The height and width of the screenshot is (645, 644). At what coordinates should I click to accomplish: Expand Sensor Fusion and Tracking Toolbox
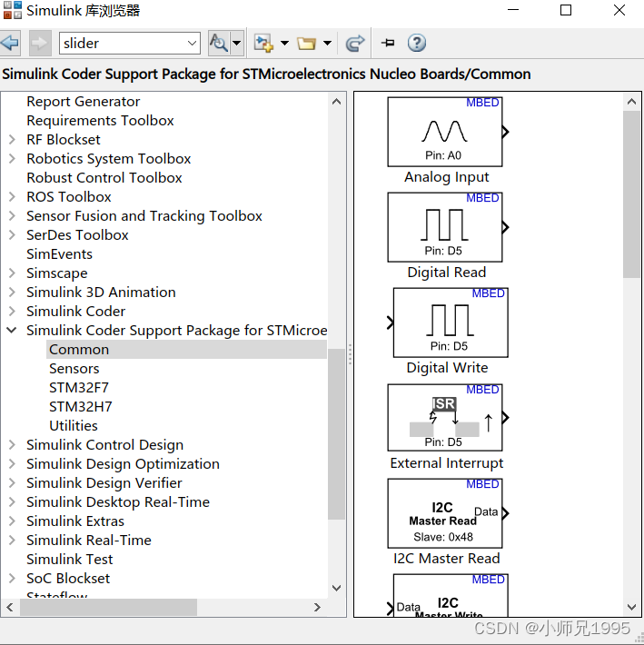click(x=12, y=216)
